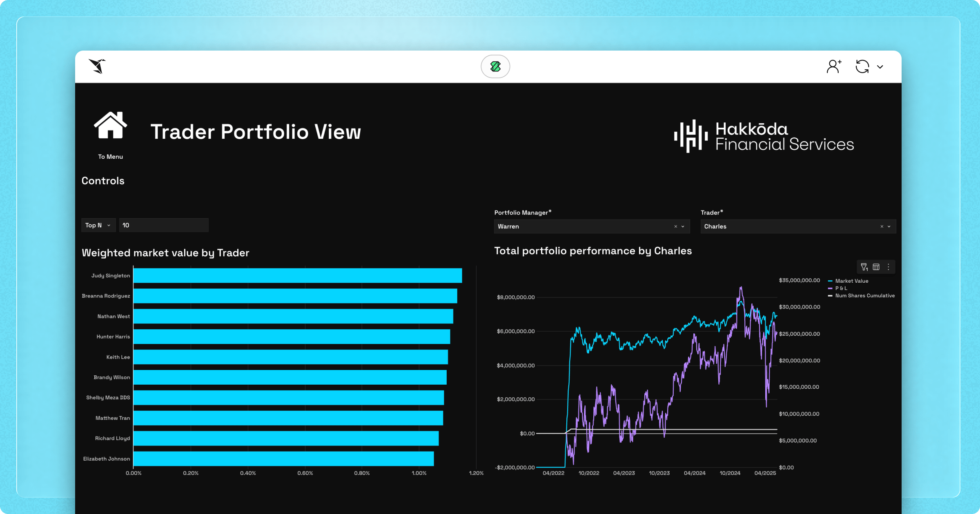
Task: Clear the Warren portfolio manager selection
Action: click(x=675, y=227)
